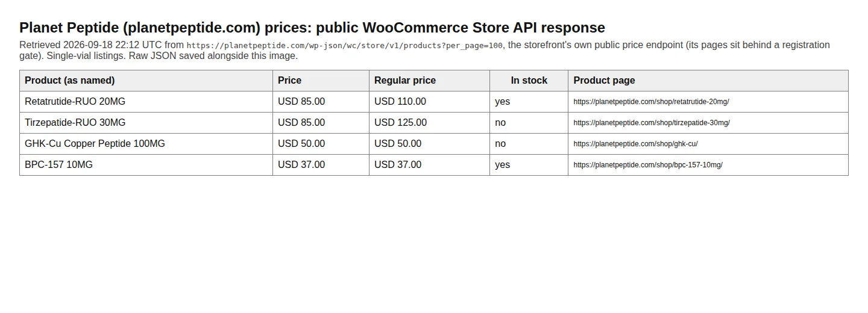The width and height of the screenshot is (868, 313).
Task: Open the BPC-157-10mg product page URL
Action: click(648, 165)
